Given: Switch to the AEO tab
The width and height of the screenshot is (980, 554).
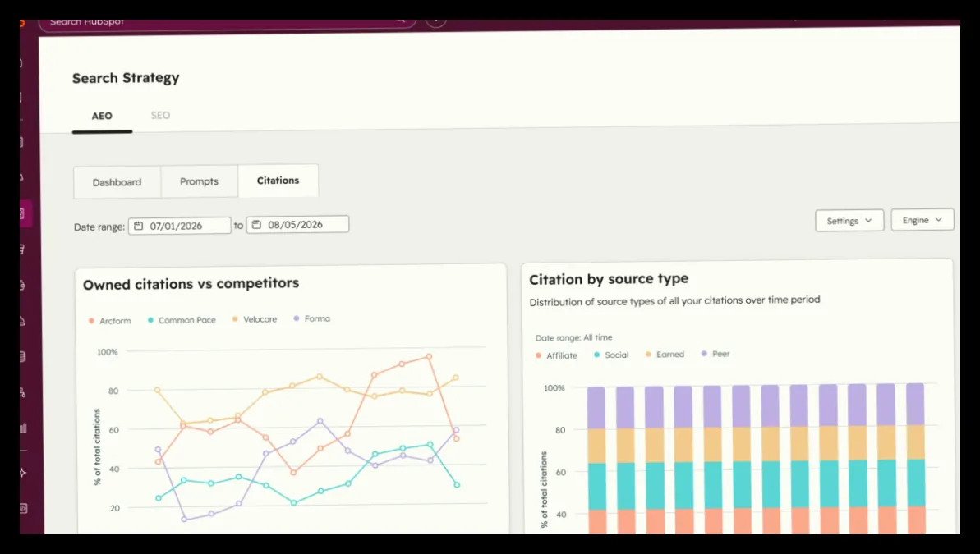Looking at the screenshot, I should click(x=102, y=117).
